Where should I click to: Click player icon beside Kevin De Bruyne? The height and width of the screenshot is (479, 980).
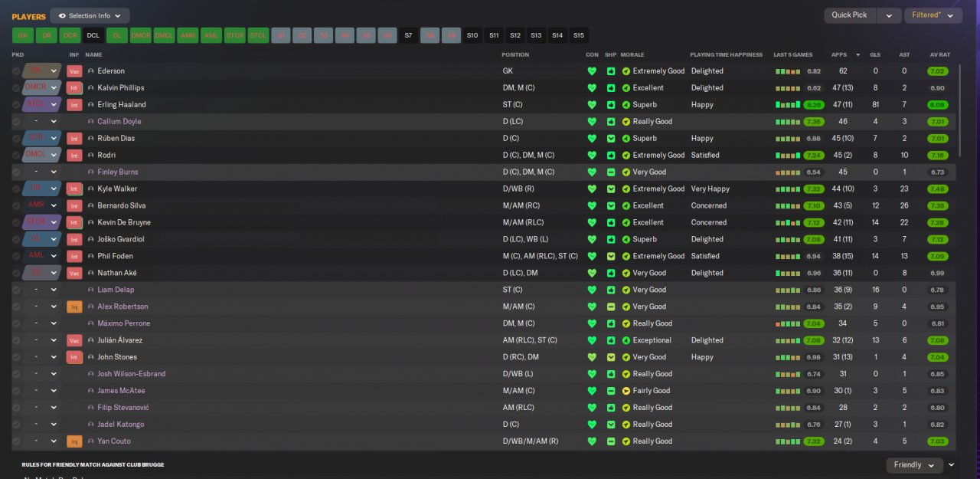[91, 222]
